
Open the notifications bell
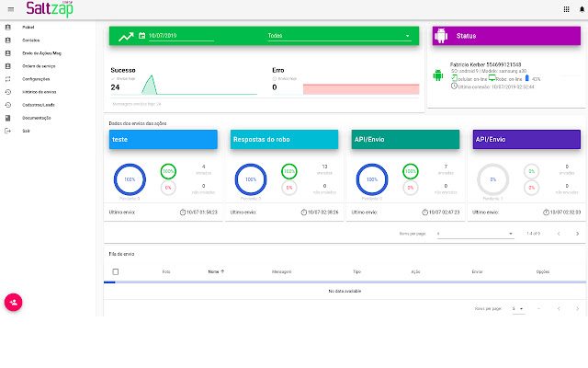pyautogui.click(x=582, y=9)
